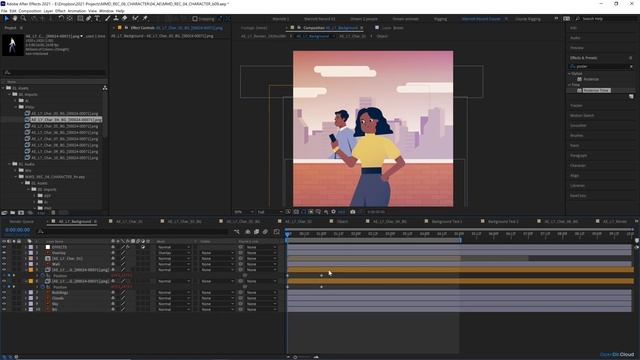
Task: Select the Clone Stamp tool
Action: point(116,18)
